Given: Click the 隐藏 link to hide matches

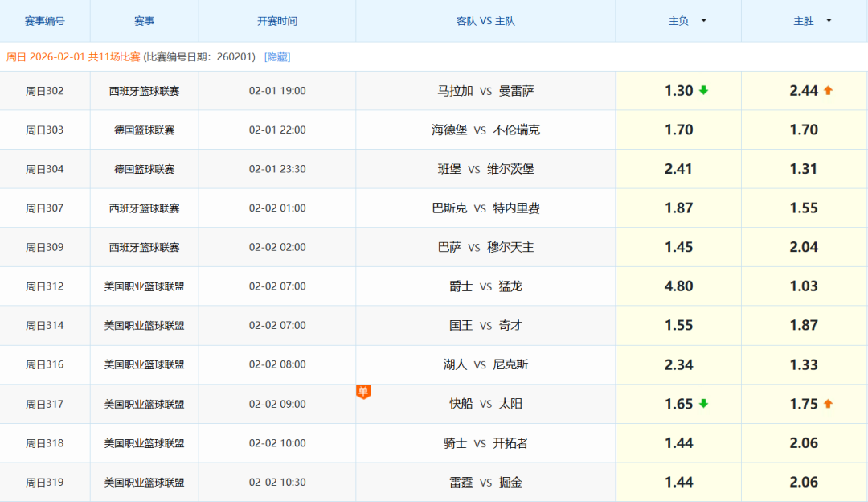Looking at the screenshot, I should pos(277,56).
